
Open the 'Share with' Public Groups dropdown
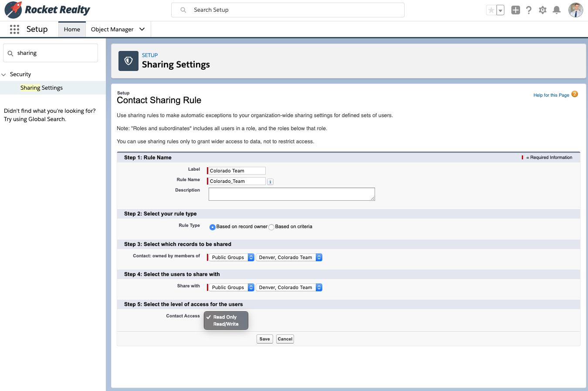click(230, 287)
